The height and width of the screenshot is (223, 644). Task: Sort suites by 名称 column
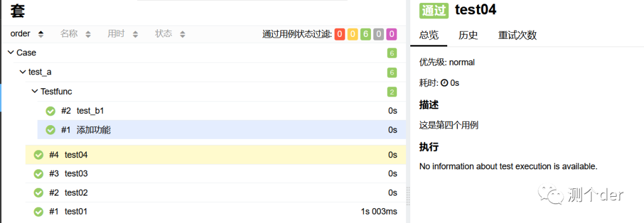(x=76, y=34)
